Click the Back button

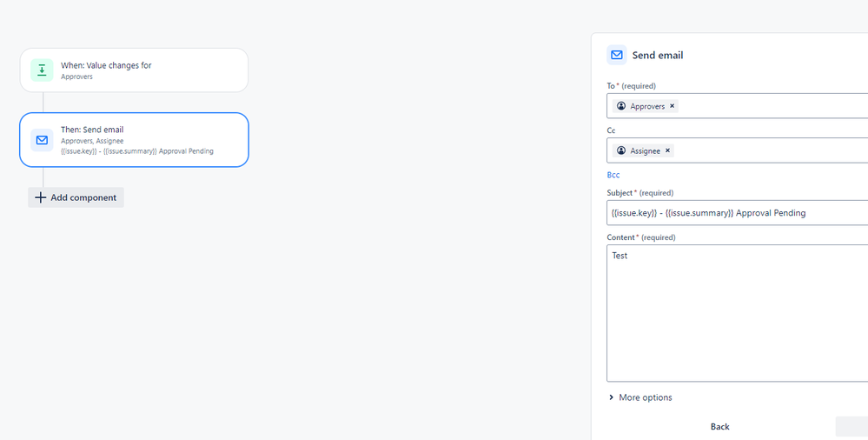(x=719, y=427)
